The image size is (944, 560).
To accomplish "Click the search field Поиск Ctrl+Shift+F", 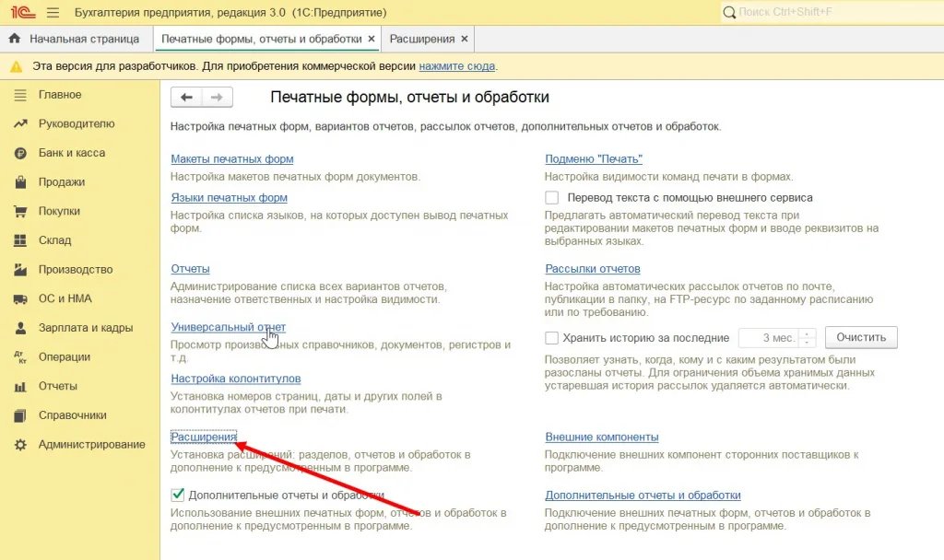I will click(832, 12).
